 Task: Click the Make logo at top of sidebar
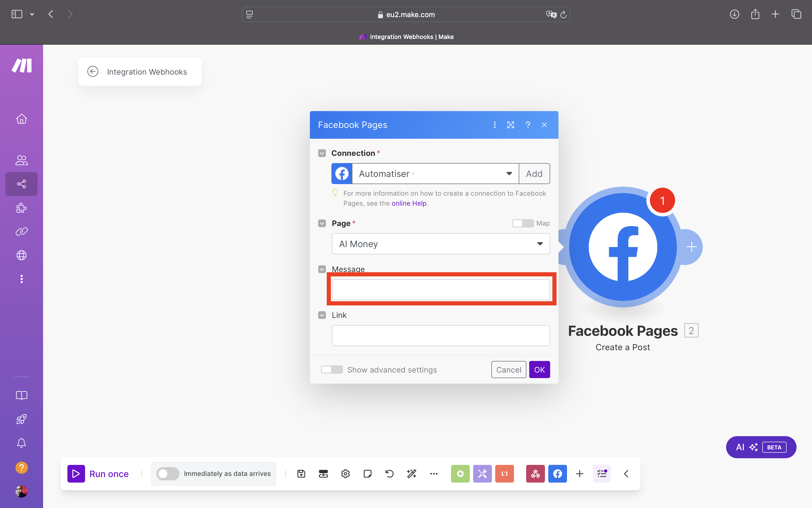(22, 66)
